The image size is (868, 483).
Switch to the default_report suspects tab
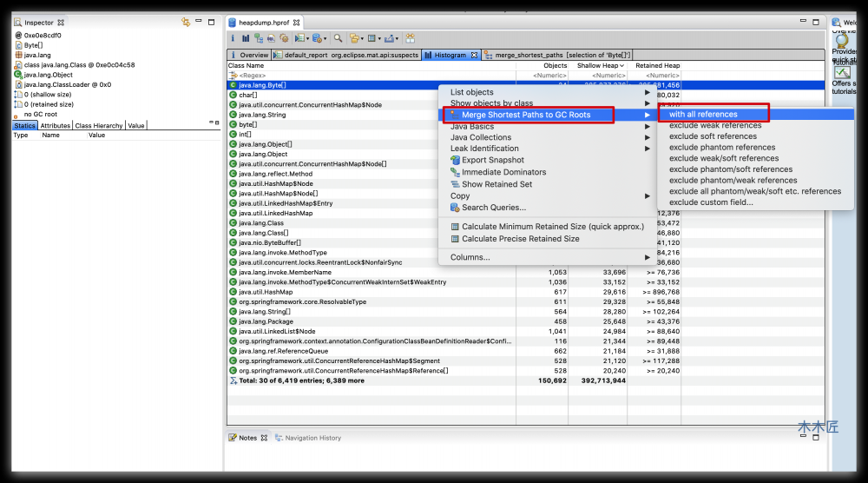tap(346, 55)
